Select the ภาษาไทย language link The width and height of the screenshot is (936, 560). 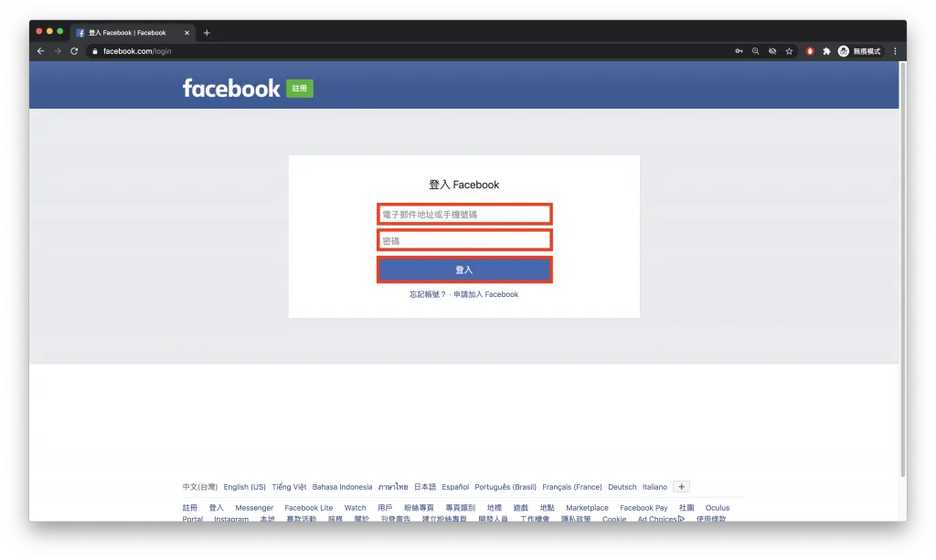(393, 487)
